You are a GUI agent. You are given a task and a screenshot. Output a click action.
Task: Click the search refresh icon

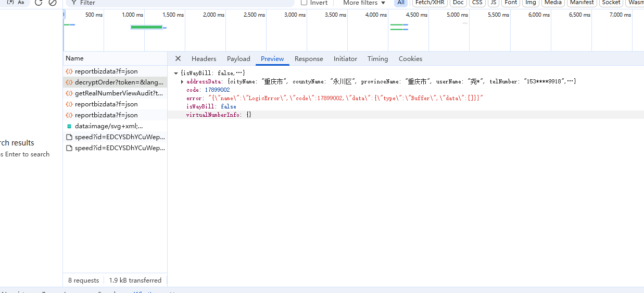38,3
